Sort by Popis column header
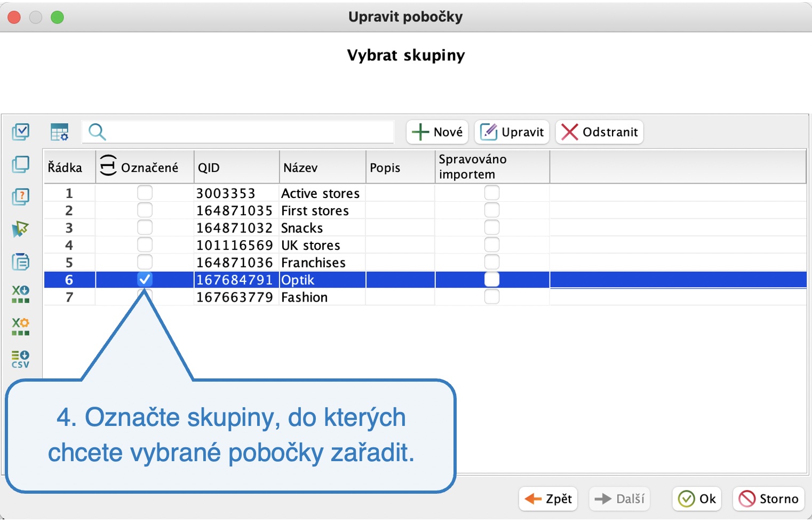This screenshot has height=522, width=812. [401, 167]
